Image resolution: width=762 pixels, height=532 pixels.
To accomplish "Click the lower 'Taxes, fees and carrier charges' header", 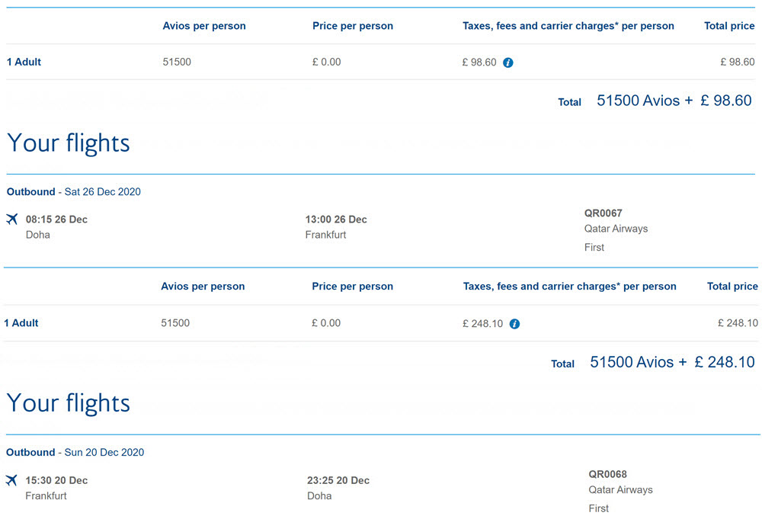I will tap(569, 287).
